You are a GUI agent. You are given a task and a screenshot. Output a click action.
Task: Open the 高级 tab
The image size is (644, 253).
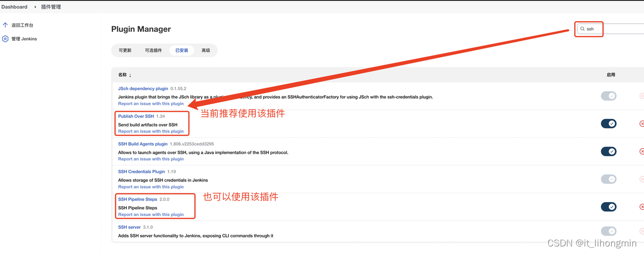206,50
